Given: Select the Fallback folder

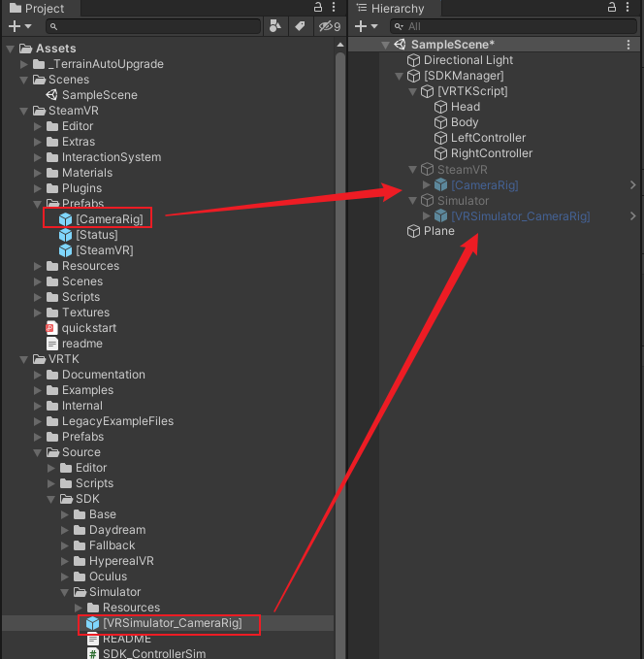Looking at the screenshot, I should pos(104,545).
